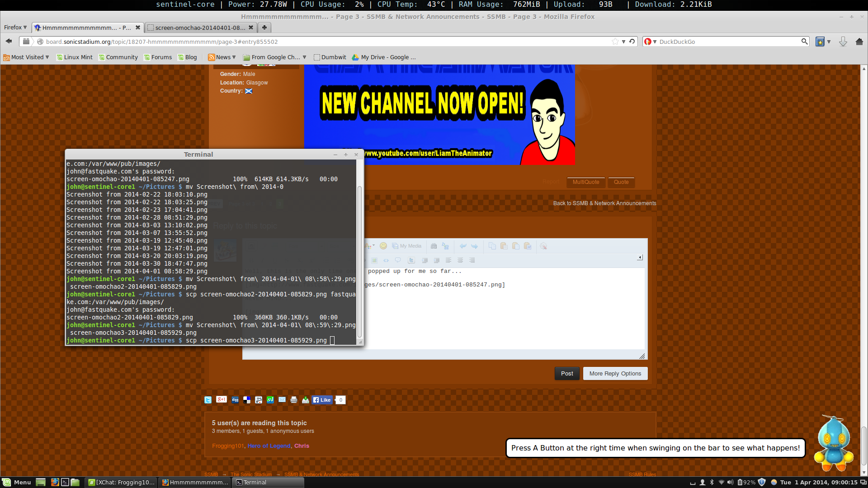Click the Terminal window vertical scrollbar
Screen dimensions: 868x488
[x=360, y=261]
